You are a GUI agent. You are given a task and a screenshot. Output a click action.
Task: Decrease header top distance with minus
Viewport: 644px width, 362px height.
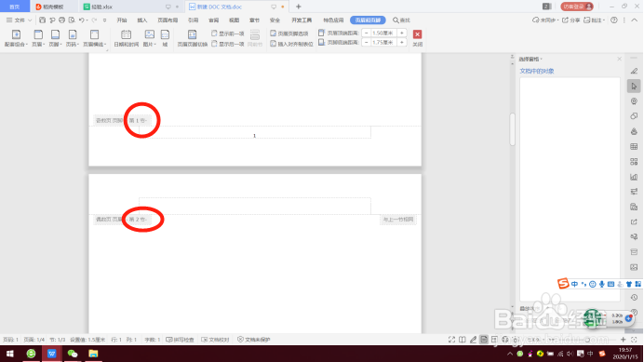point(367,33)
